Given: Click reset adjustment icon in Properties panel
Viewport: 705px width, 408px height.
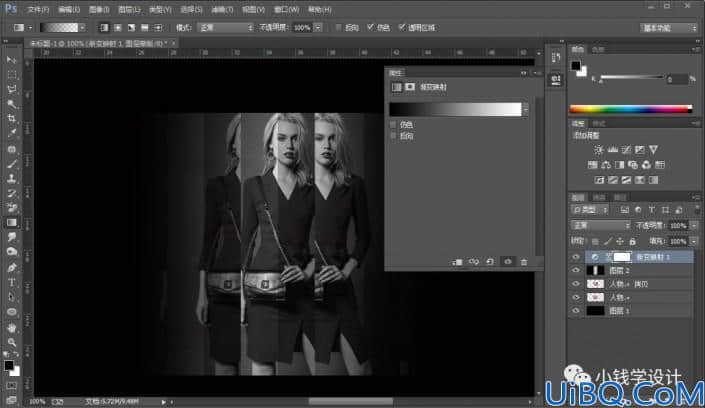Looking at the screenshot, I should pos(490,262).
